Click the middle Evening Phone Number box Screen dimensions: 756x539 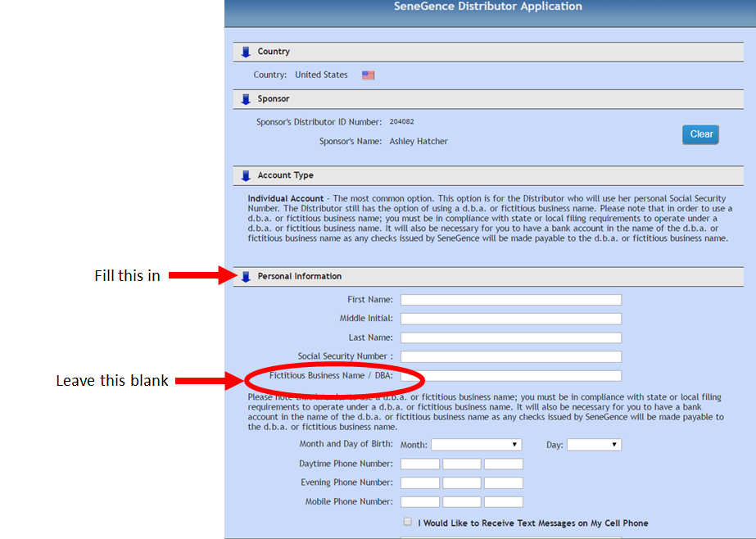point(462,482)
